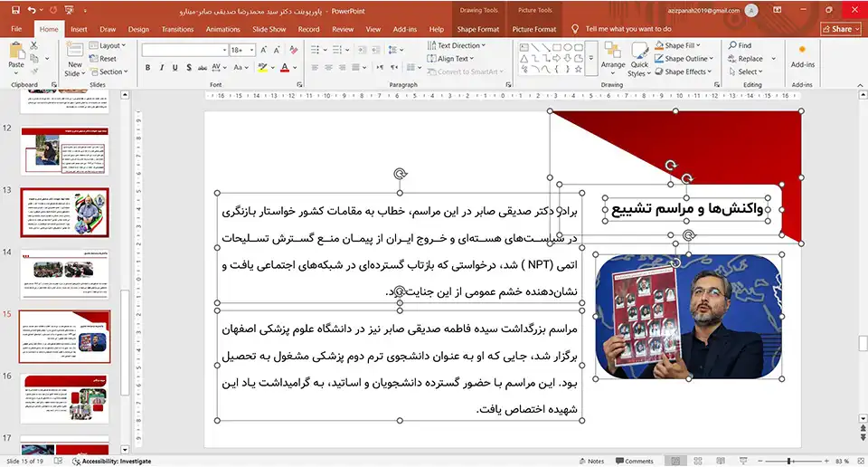Toggle Underline formatting
Image resolution: width=868 pixels, height=467 pixels.
tap(175, 68)
